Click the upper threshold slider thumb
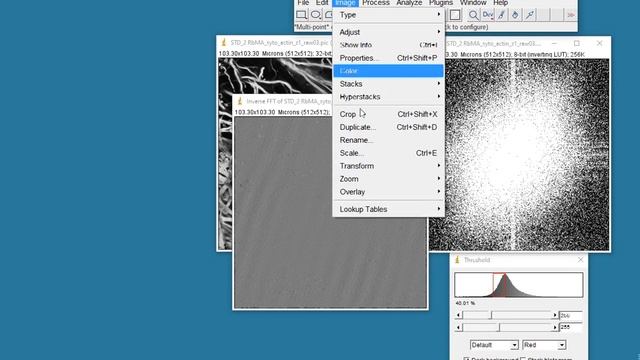This screenshot has width=640, height=360. pos(491,315)
